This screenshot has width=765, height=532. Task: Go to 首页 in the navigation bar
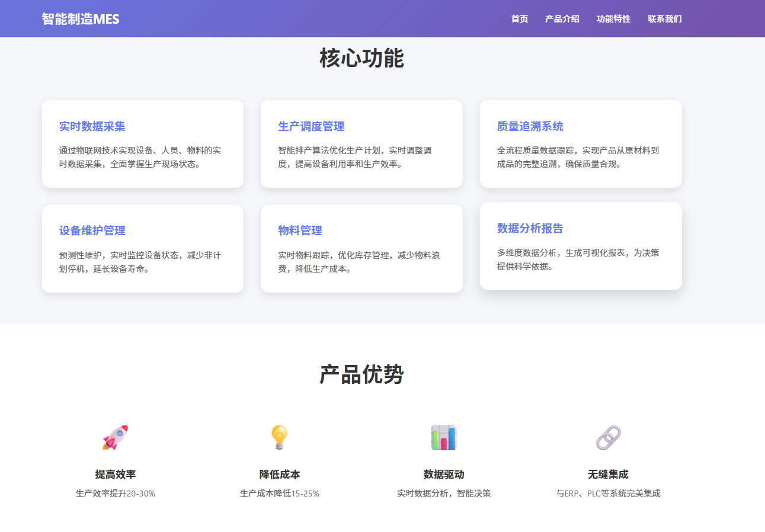[520, 19]
